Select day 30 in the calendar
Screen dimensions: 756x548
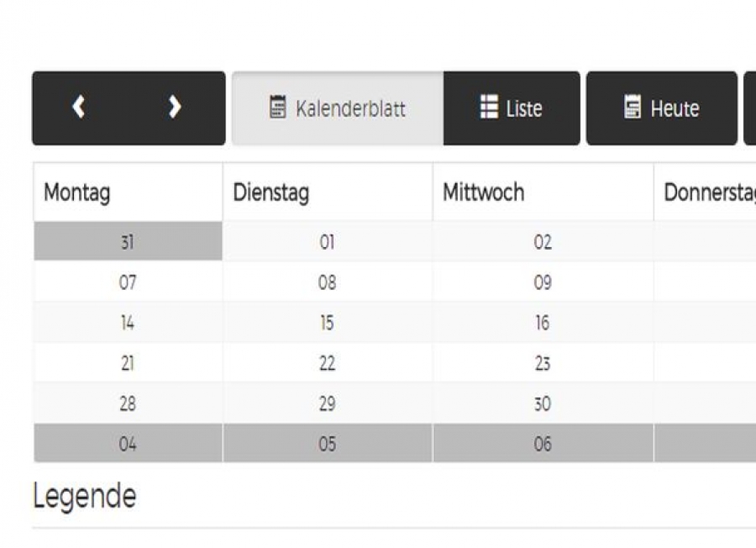point(543,403)
